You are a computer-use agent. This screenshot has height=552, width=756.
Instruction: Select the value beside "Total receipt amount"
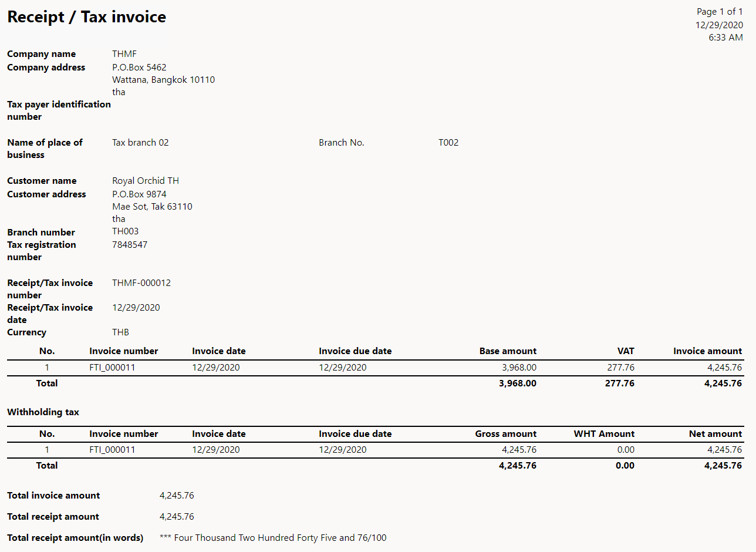point(177,517)
